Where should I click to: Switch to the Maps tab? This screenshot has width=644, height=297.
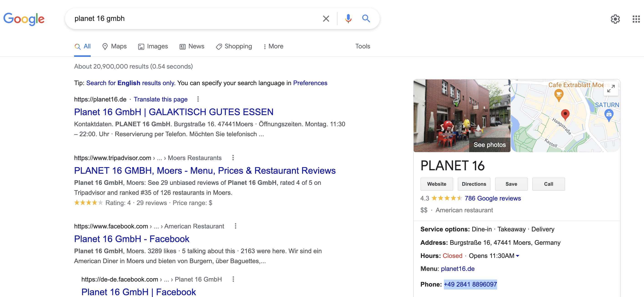tap(115, 46)
